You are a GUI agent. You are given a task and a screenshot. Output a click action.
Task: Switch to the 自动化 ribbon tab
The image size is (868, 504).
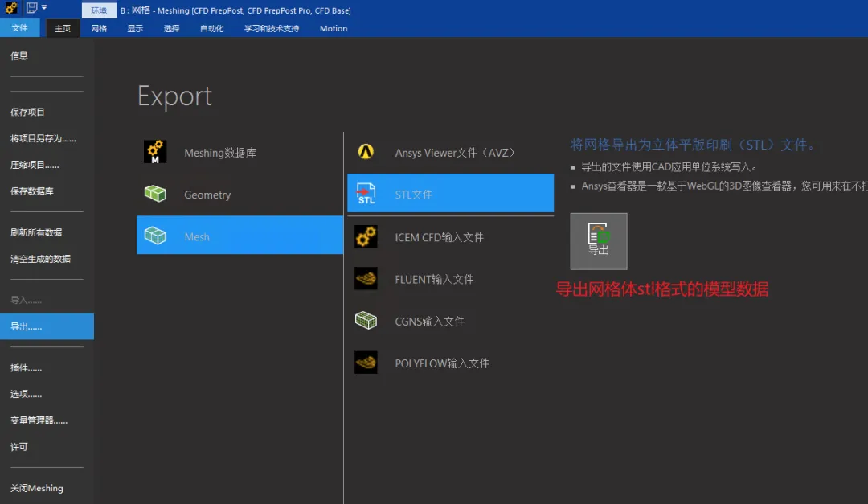coord(211,28)
